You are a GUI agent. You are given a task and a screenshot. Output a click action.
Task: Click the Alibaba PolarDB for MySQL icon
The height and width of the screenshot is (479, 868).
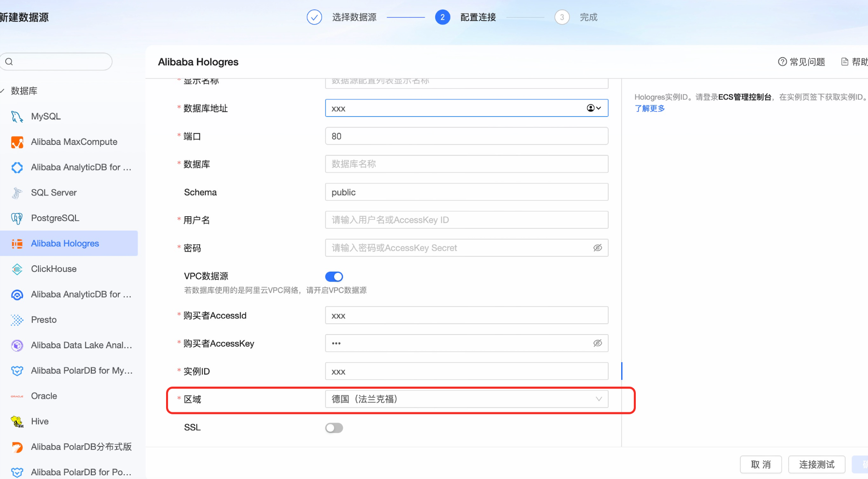pos(17,371)
